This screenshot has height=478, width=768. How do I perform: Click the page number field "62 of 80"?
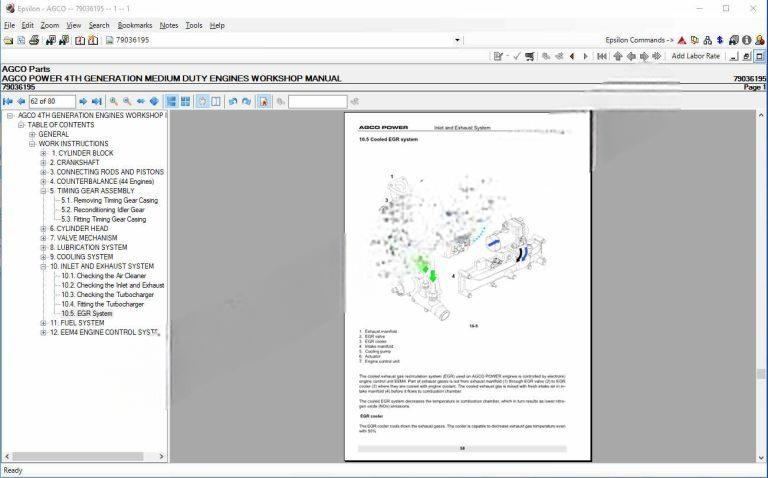coord(52,101)
